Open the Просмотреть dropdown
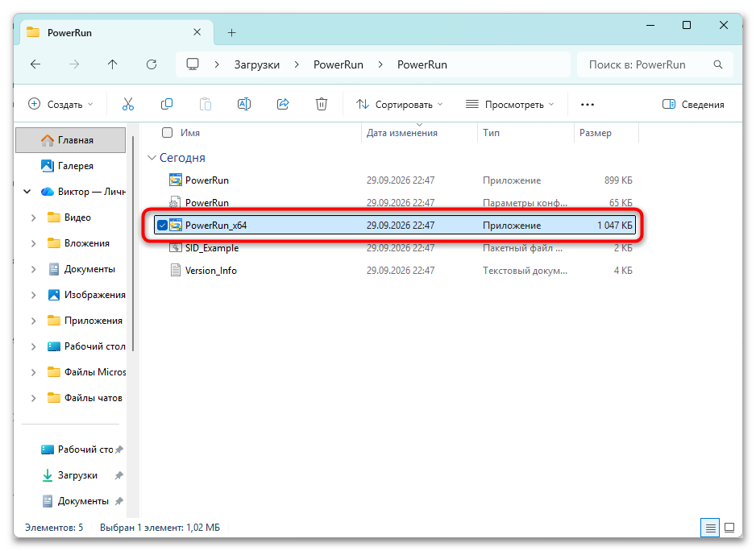Viewport: 756px width, 551px height. (x=509, y=105)
